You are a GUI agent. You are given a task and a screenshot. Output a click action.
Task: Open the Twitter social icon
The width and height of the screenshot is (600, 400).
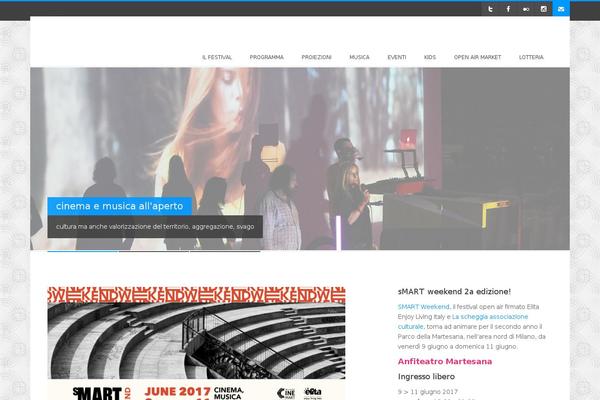(490, 9)
